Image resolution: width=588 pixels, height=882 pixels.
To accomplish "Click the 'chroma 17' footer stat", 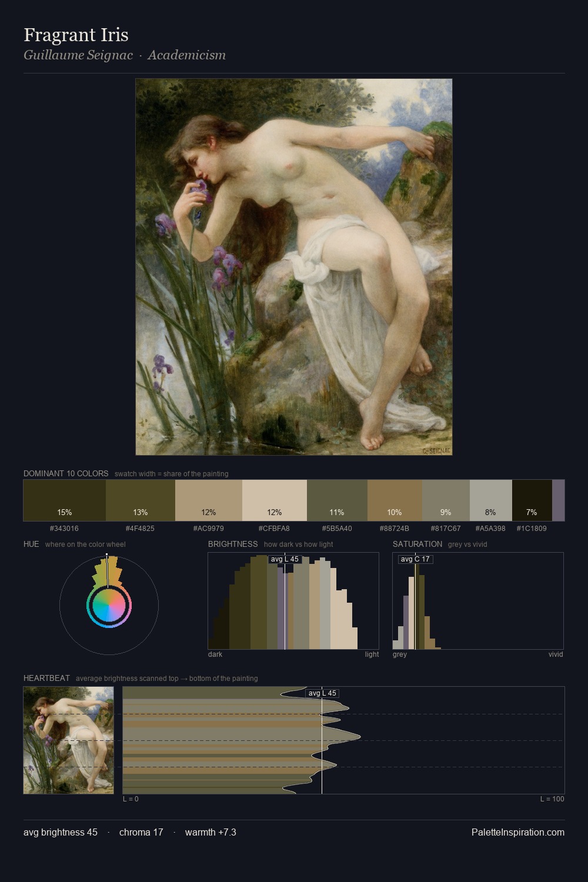I will coord(141,832).
